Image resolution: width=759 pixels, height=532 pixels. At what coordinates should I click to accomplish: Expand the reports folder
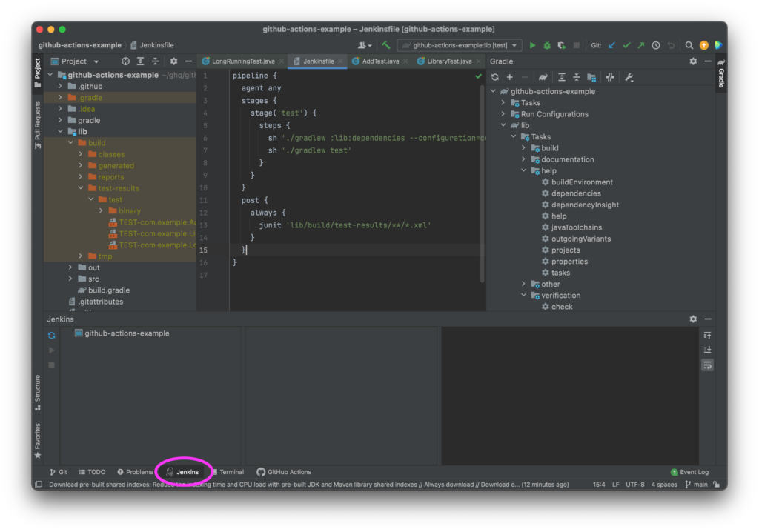click(80, 176)
